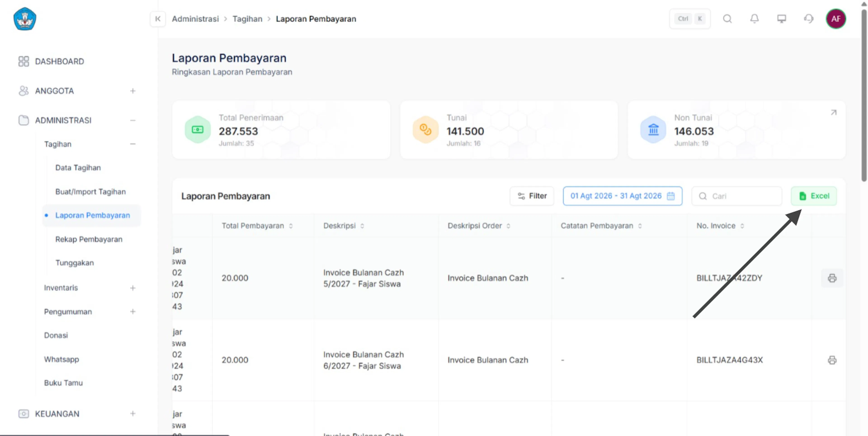
Task: Open Buku Tamu menu item
Action: 63,383
